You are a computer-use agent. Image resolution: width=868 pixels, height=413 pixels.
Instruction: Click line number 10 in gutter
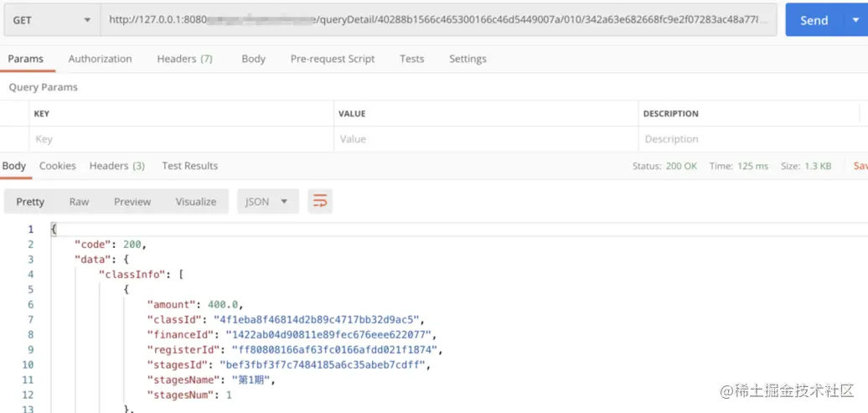pos(28,364)
